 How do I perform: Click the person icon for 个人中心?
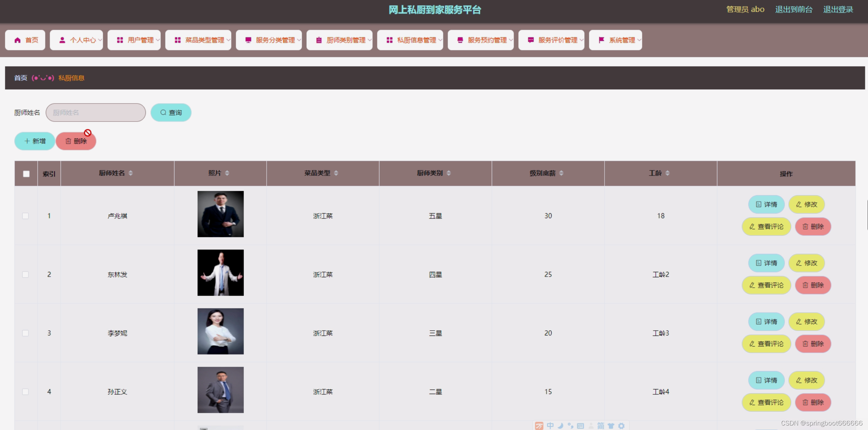[62, 40]
